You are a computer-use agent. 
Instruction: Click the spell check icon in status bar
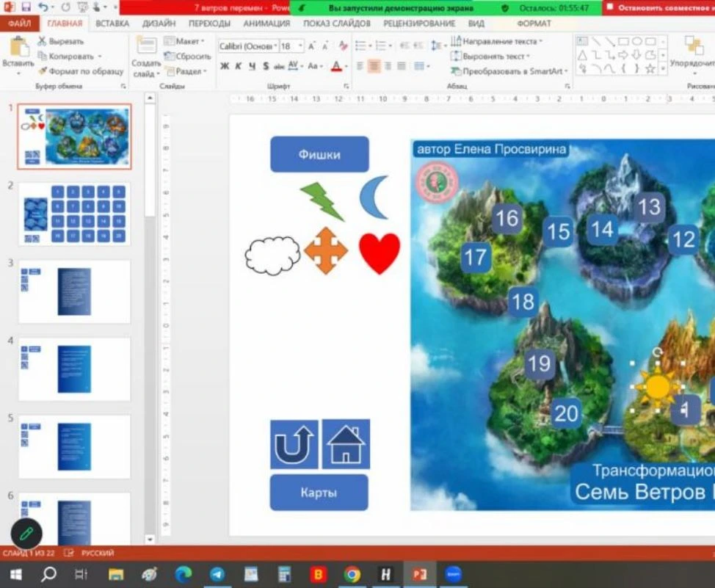pyautogui.click(x=68, y=553)
